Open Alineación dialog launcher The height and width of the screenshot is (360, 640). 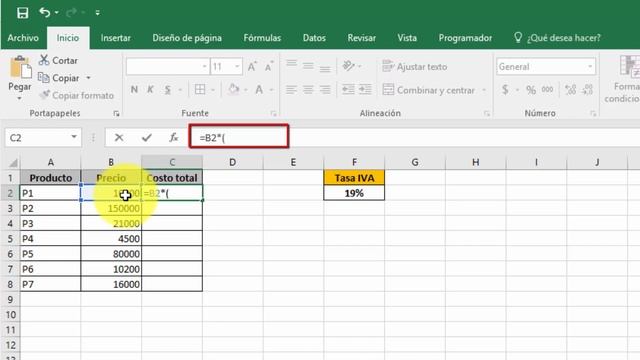click(x=487, y=113)
